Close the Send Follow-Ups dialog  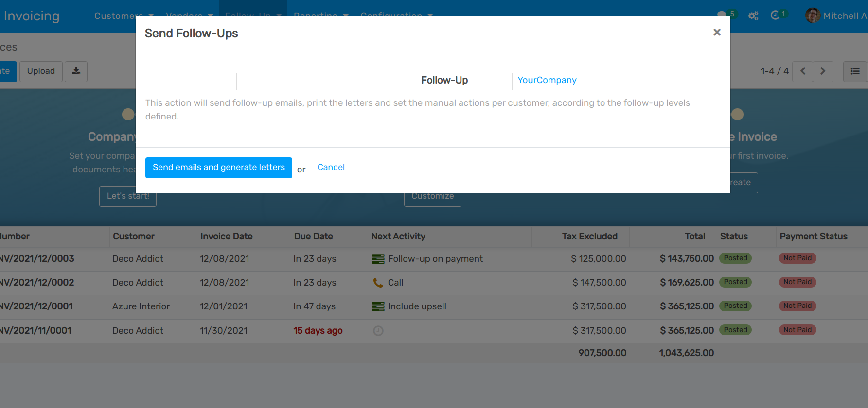716,33
